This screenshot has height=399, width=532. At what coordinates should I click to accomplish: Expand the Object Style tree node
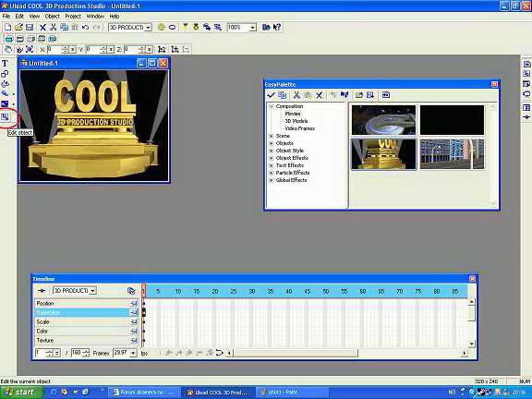pos(272,151)
